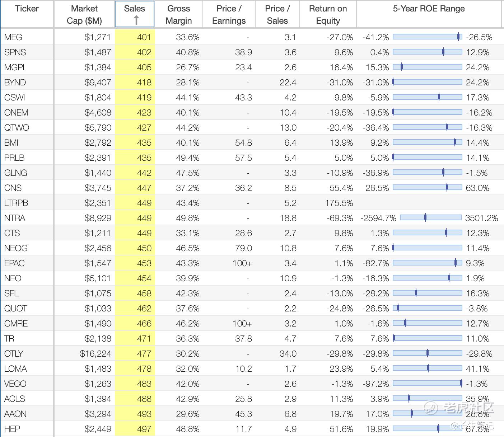Sort by the Market Cap ($M) column
504x437 pixels.
84,14
